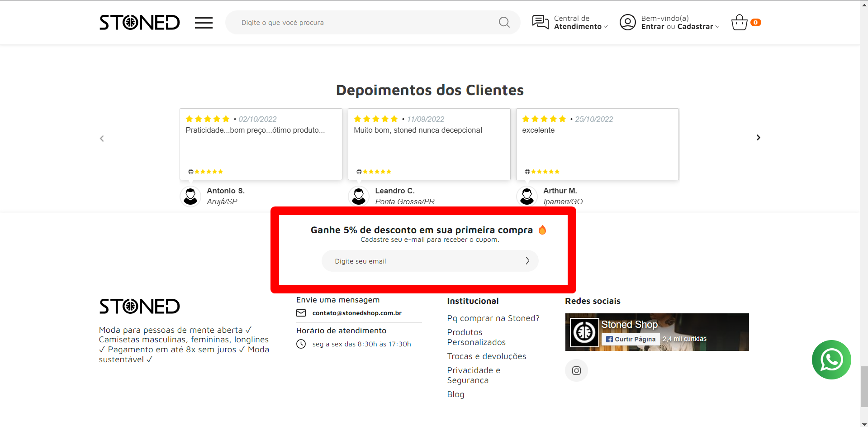The height and width of the screenshot is (427, 868).
Task: Click the page vertical scrollbar thumb
Action: coord(864,387)
